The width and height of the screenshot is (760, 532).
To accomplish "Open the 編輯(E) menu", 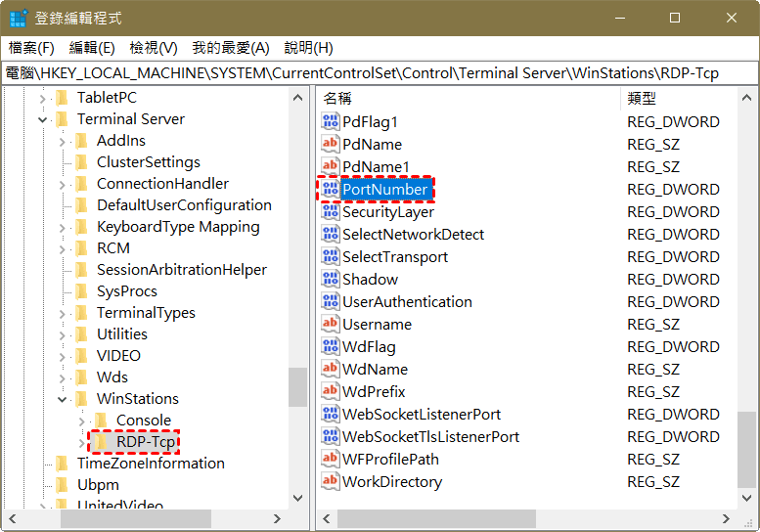I will pyautogui.click(x=92, y=48).
